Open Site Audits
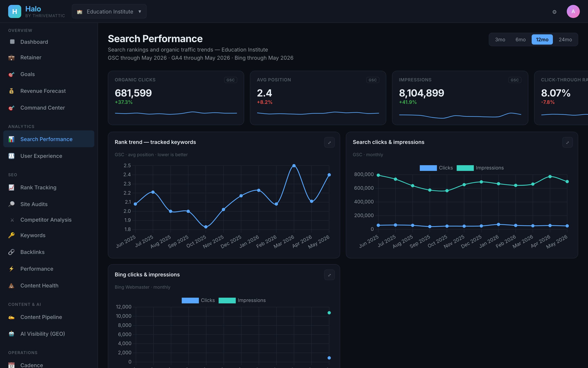This screenshot has height=368, width=588. tap(49, 204)
